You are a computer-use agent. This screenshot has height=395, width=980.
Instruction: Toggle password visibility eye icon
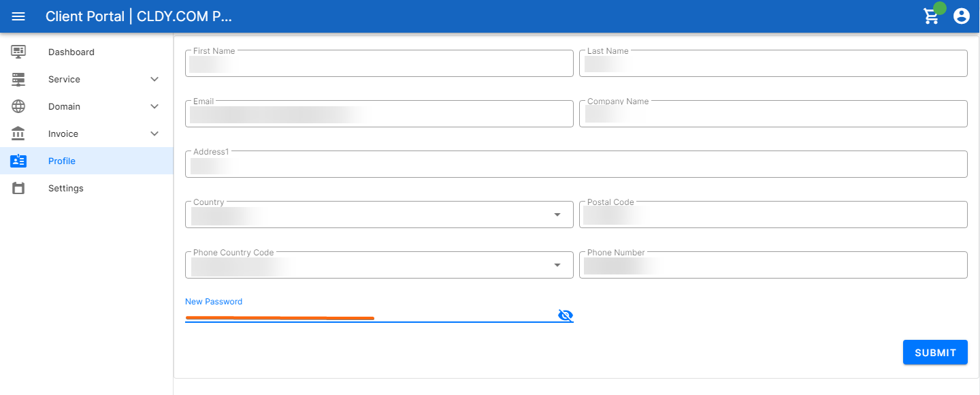click(x=566, y=315)
